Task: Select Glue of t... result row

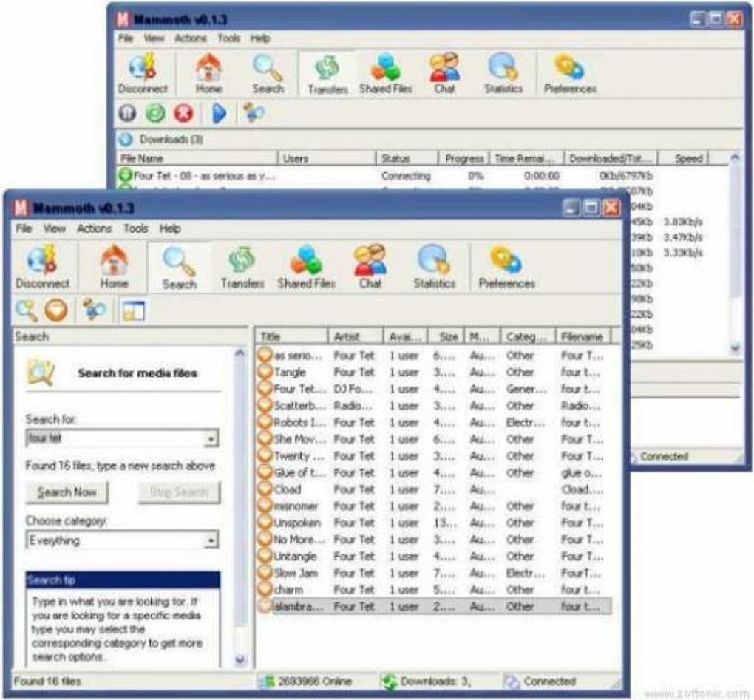Action: coord(434,472)
